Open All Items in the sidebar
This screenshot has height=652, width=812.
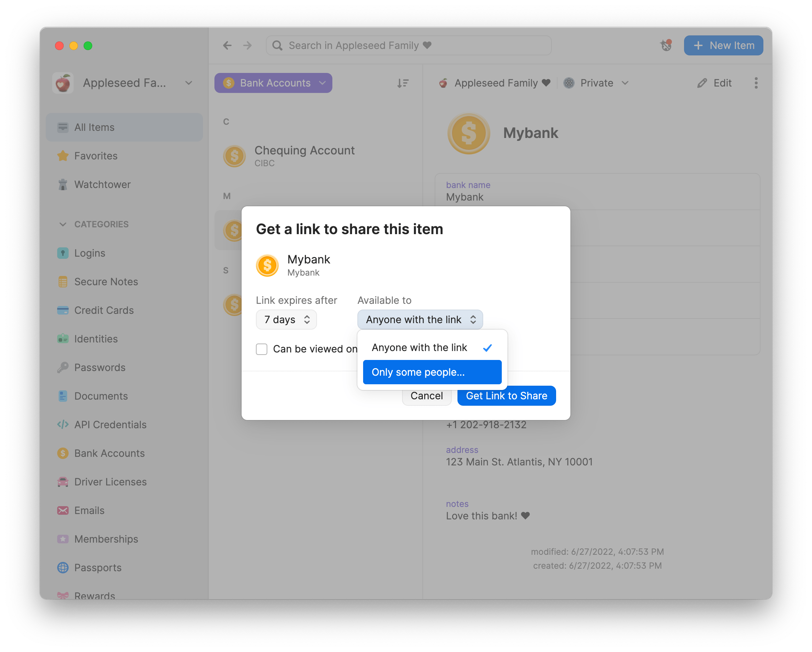(124, 127)
